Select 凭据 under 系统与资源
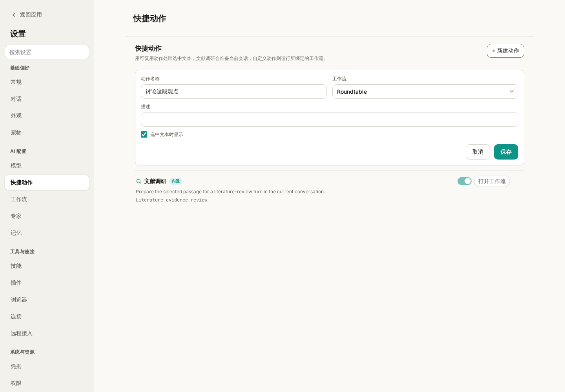 pos(47,367)
